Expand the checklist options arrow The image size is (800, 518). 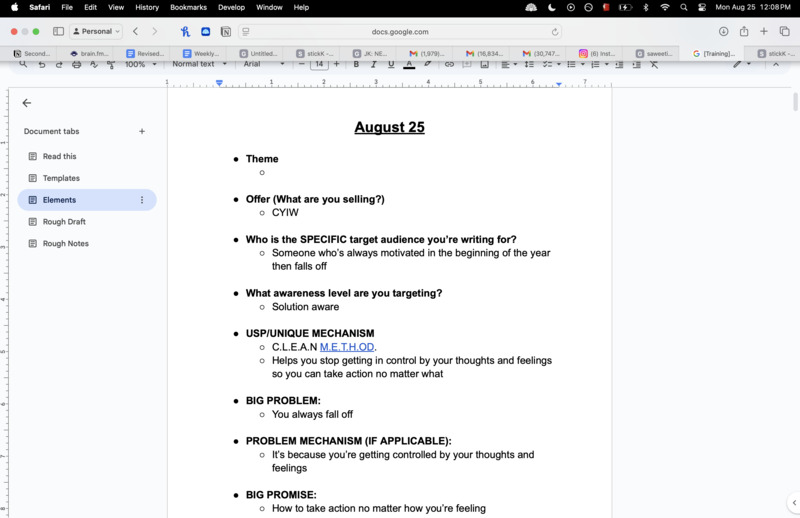[x=559, y=64]
